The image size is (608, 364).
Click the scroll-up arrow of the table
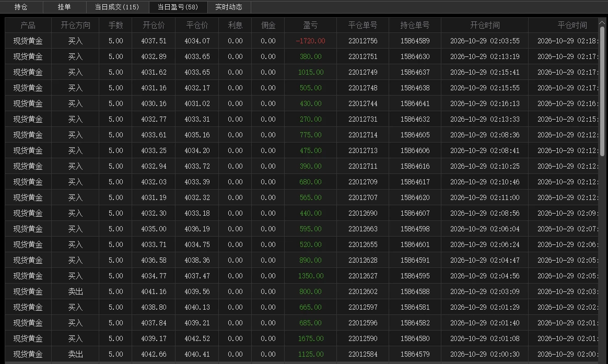602,24
